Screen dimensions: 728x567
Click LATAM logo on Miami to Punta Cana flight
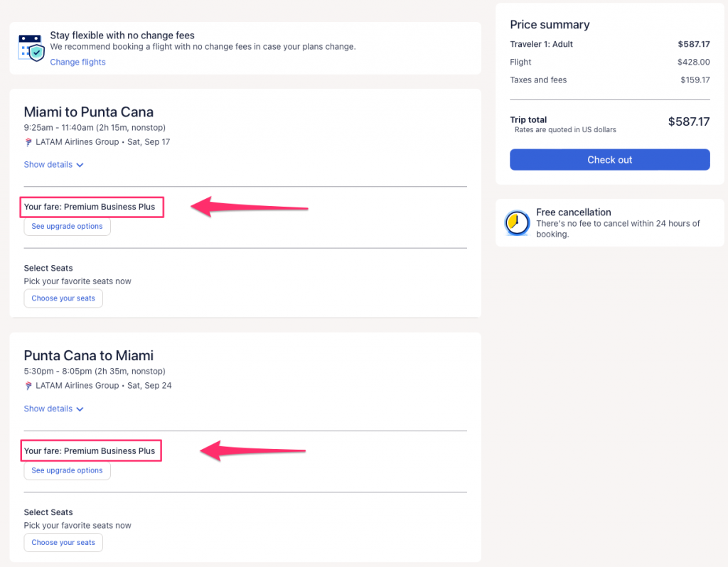(x=28, y=142)
